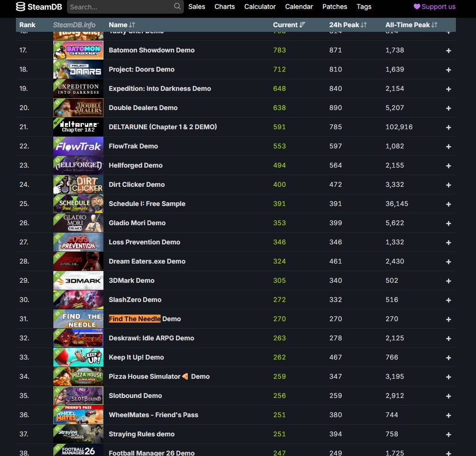476x456 pixels.
Task: Open Straying Rules demo name link
Action: tap(141, 434)
